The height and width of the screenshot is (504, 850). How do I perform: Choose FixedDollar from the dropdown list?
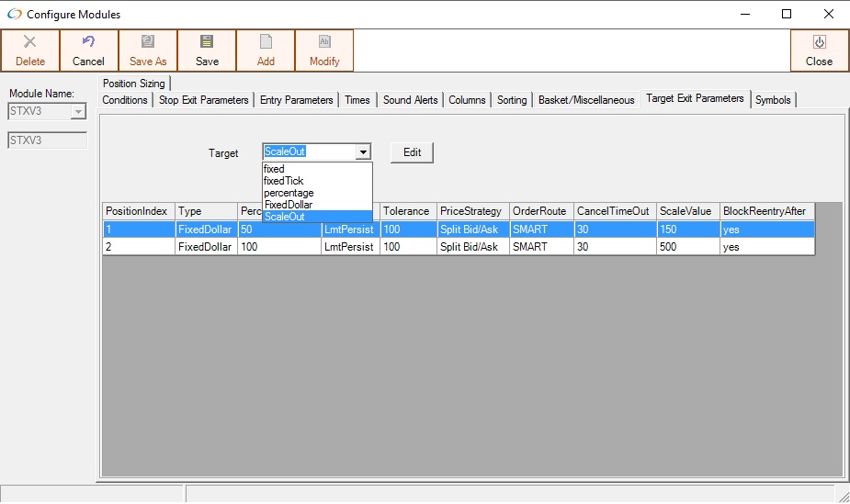[x=288, y=205]
